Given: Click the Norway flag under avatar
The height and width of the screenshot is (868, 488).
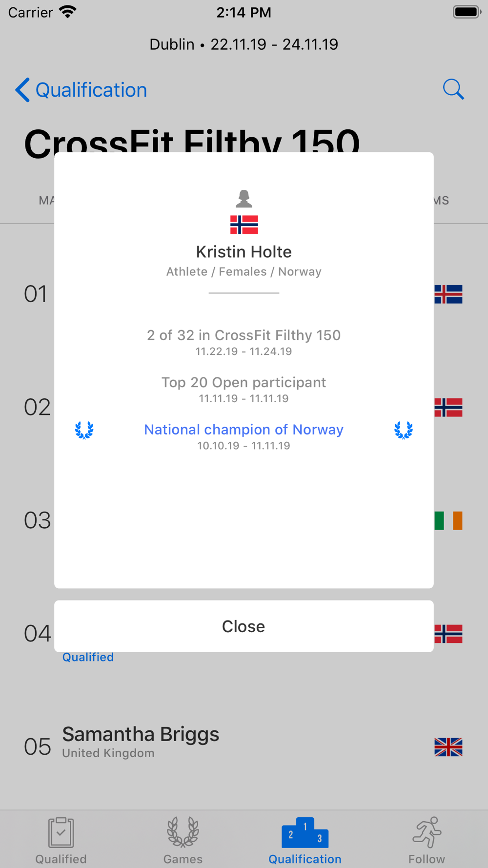Looking at the screenshot, I should point(244,225).
